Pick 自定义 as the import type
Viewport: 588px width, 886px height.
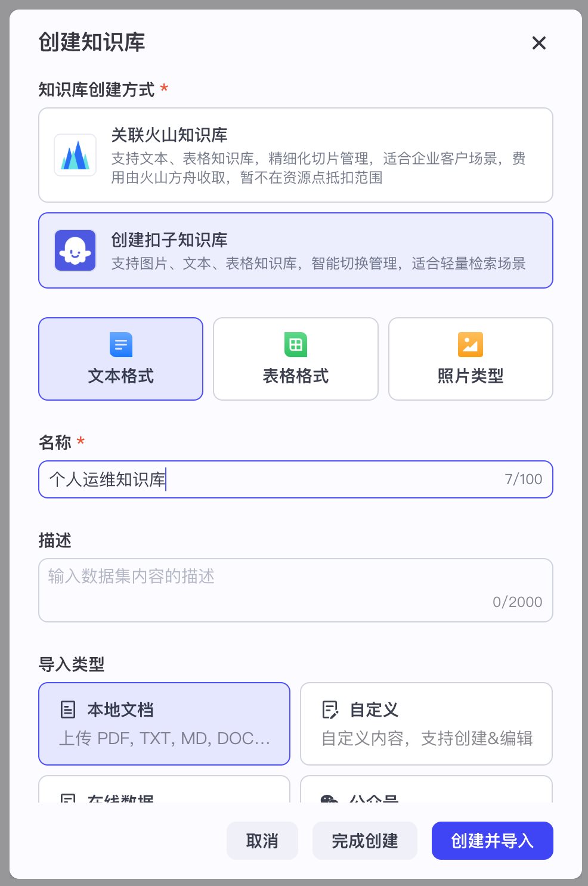[x=426, y=724]
